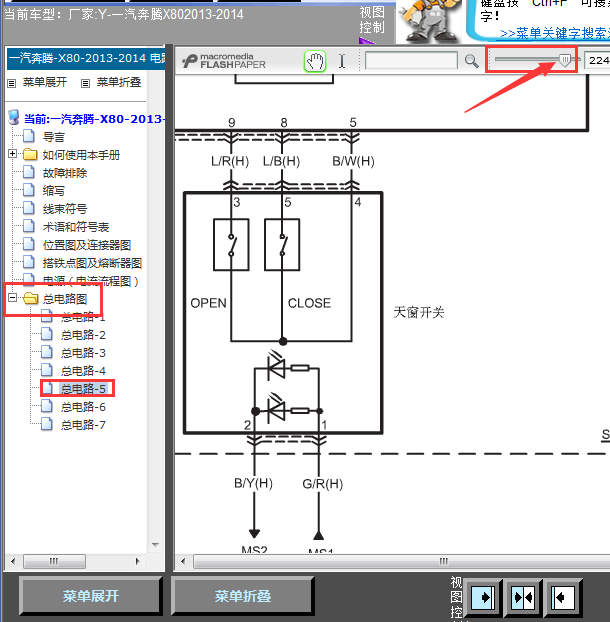The height and width of the screenshot is (622, 610).
Task: Click the CLOSE label in the diagram
Action: (x=309, y=303)
